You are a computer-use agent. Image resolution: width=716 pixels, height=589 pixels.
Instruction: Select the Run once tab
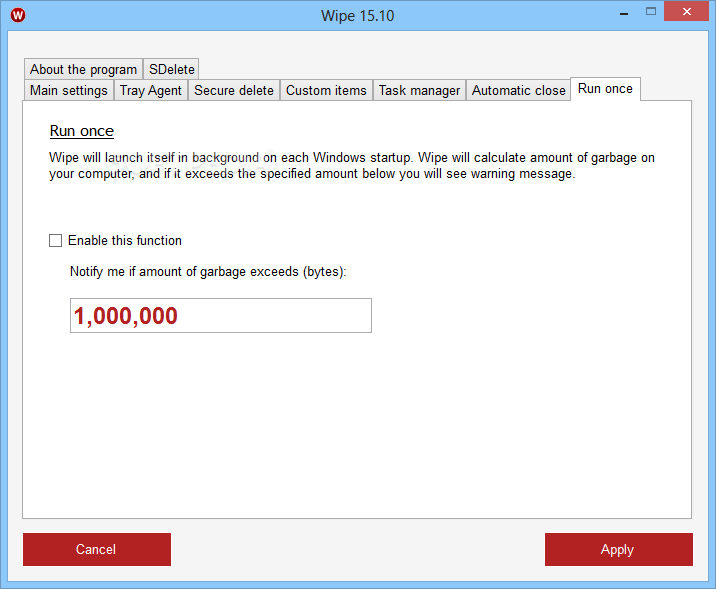[605, 89]
